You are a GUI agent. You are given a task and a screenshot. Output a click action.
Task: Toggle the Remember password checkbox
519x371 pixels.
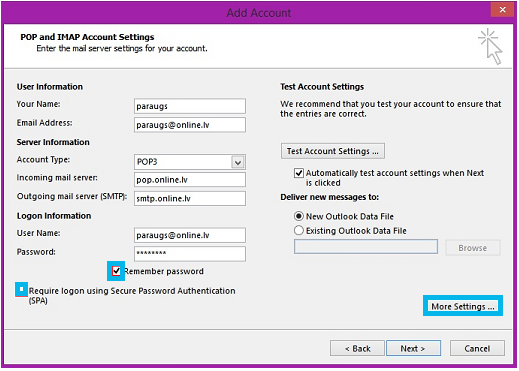116,271
